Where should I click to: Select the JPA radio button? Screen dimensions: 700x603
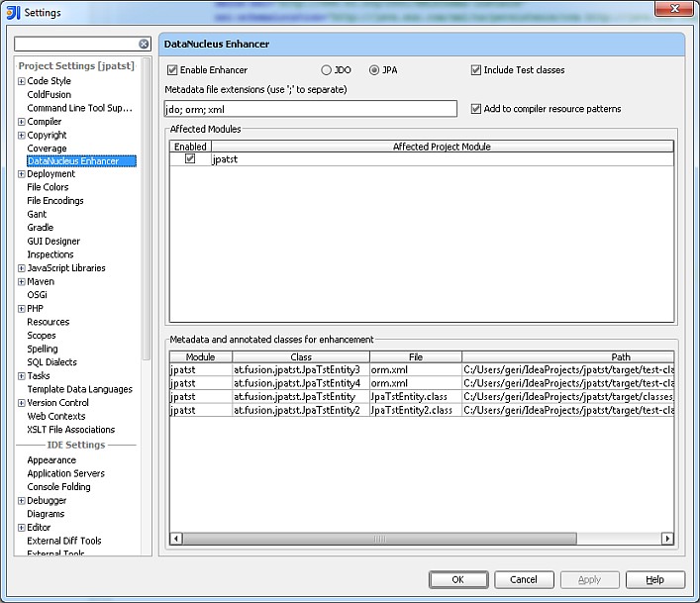tap(374, 70)
